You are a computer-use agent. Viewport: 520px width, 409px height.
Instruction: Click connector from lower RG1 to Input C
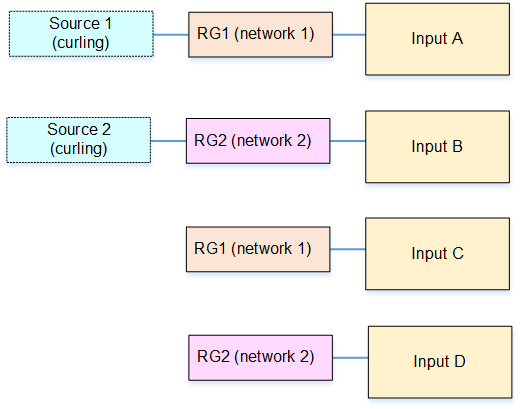click(x=348, y=249)
